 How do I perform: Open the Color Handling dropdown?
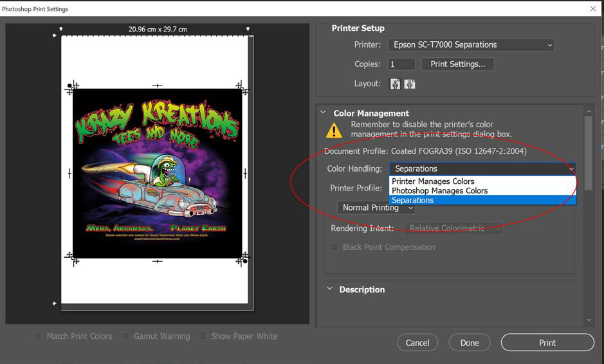tap(482, 168)
